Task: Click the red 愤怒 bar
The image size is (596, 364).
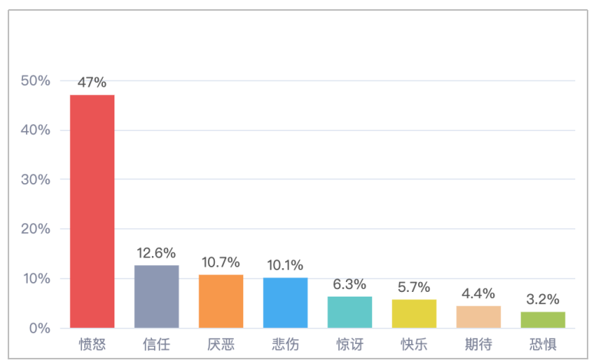Action: 92,212
